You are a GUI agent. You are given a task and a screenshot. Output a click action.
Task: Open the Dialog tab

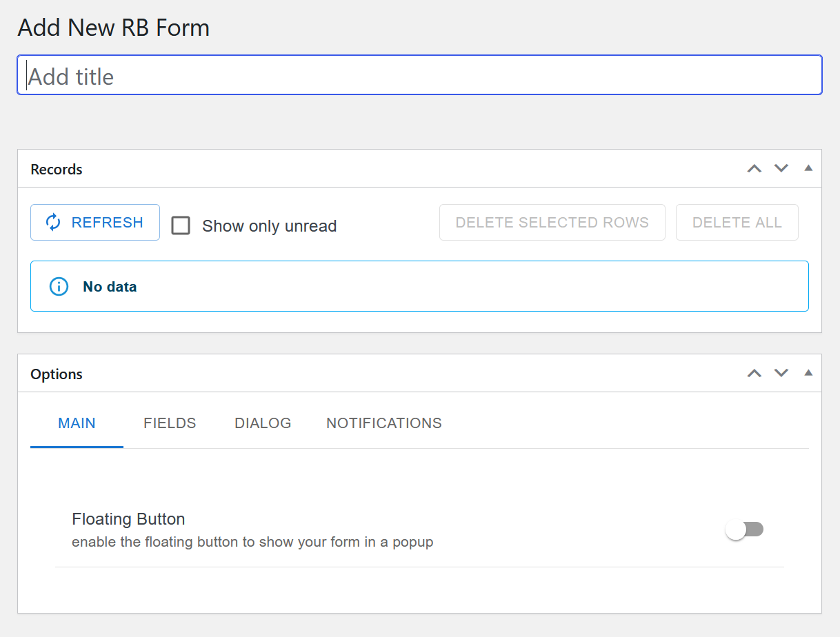263,423
